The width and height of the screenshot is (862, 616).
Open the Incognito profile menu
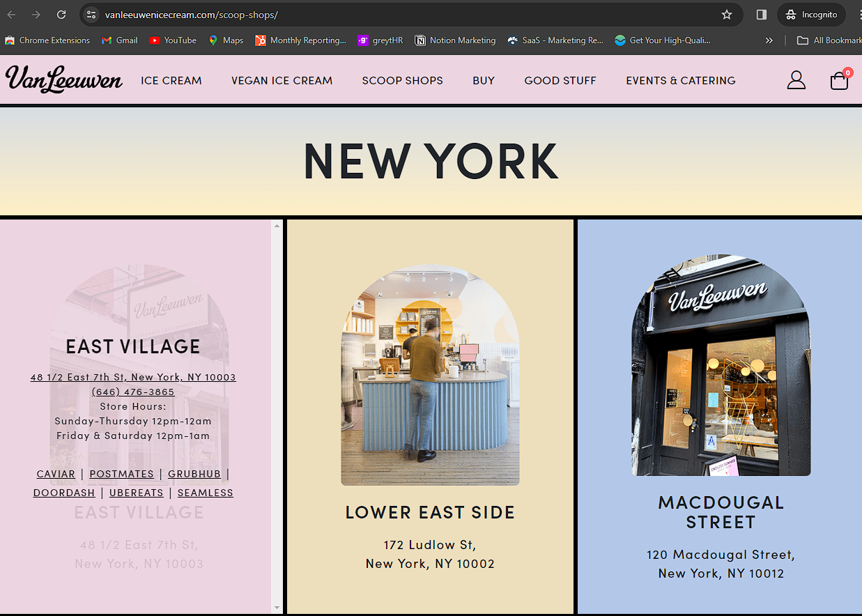(x=811, y=14)
